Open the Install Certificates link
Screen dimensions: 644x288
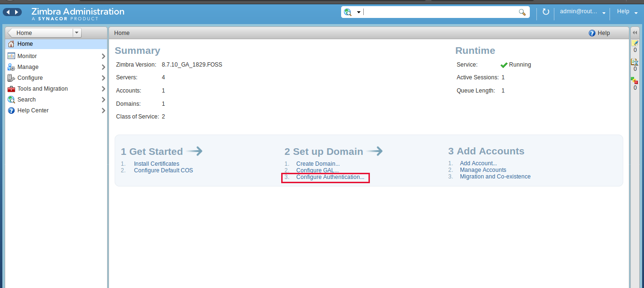pyautogui.click(x=157, y=164)
